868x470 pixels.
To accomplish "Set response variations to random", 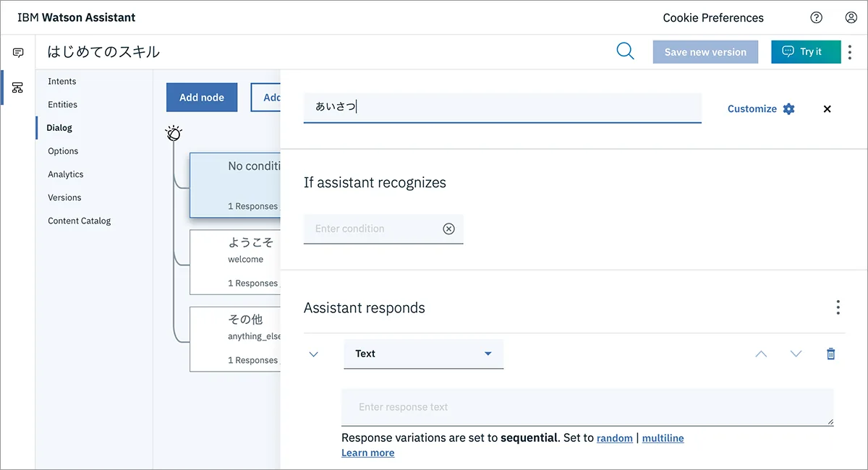I will 615,438.
